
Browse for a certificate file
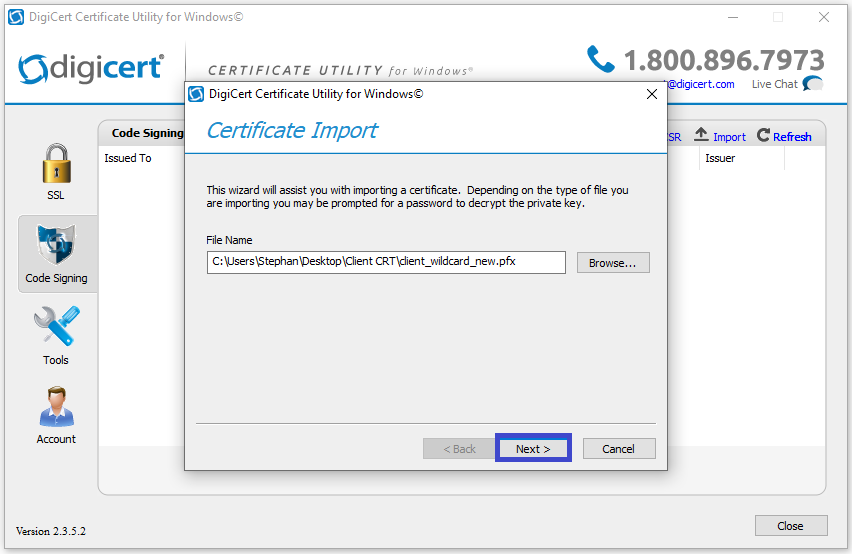[x=613, y=263]
